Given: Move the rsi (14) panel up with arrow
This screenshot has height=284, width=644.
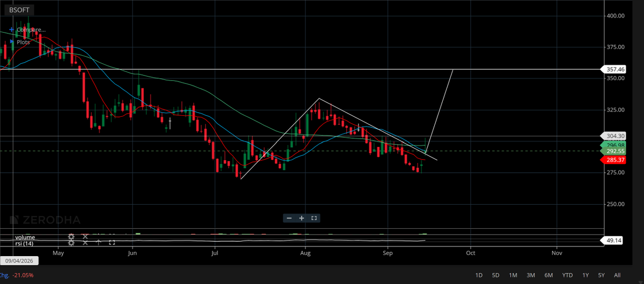Looking at the screenshot, I should click(x=98, y=243).
